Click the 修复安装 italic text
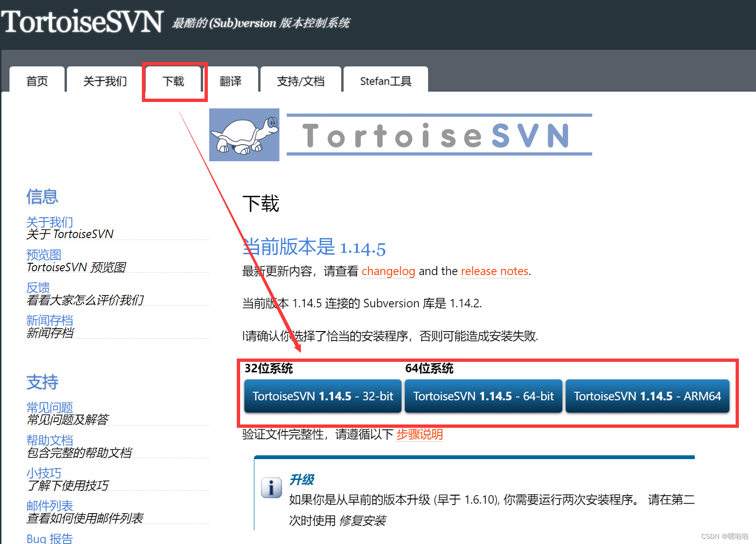The height and width of the screenshot is (544, 756). coord(363,521)
